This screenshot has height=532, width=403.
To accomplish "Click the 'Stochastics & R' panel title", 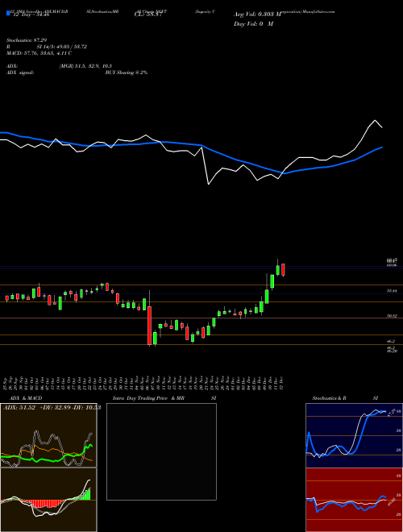I will click(x=330, y=398).
